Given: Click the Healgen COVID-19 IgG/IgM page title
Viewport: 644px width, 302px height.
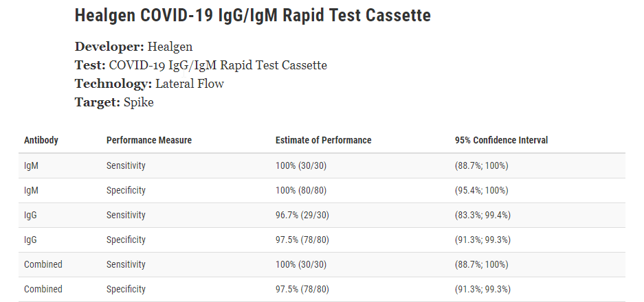Looking at the screenshot, I should (x=253, y=16).
